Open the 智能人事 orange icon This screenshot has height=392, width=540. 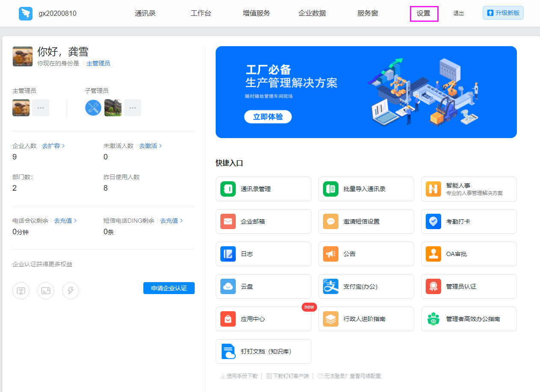click(433, 189)
